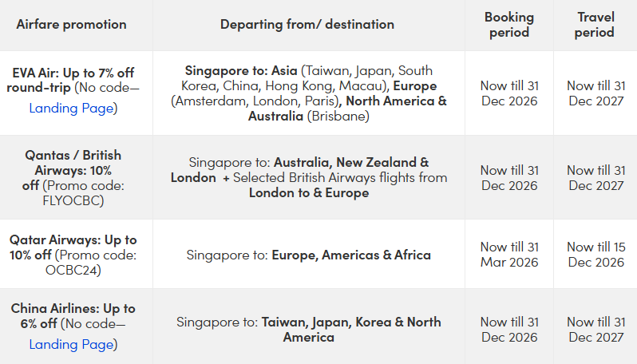Viewport: 637px width, 364px height.
Task: Open the EVA Air Landing Page link
Action: click(73, 108)
